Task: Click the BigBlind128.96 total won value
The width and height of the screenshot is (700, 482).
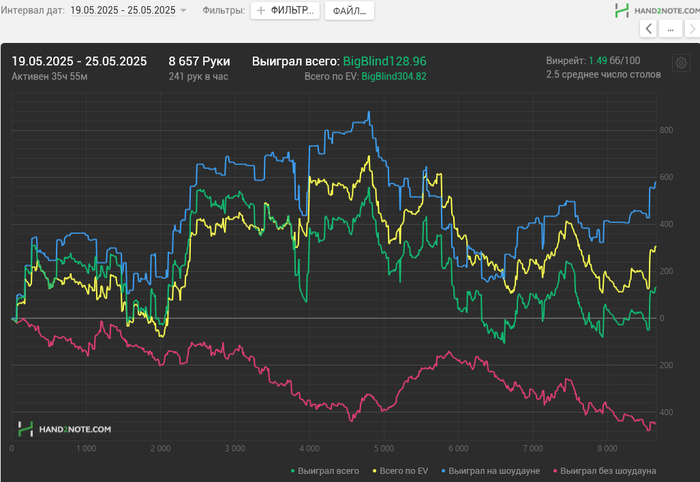Action: [x=384, y=61]
